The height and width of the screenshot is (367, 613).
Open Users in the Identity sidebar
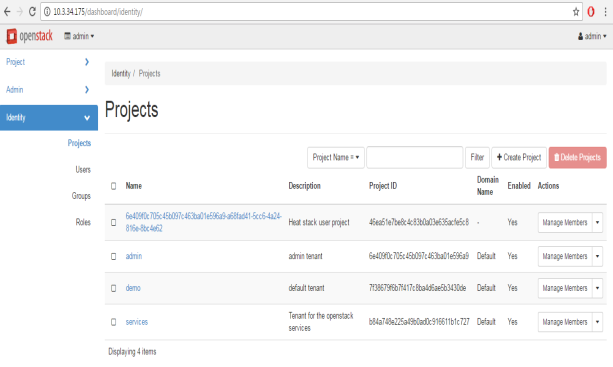83,170
